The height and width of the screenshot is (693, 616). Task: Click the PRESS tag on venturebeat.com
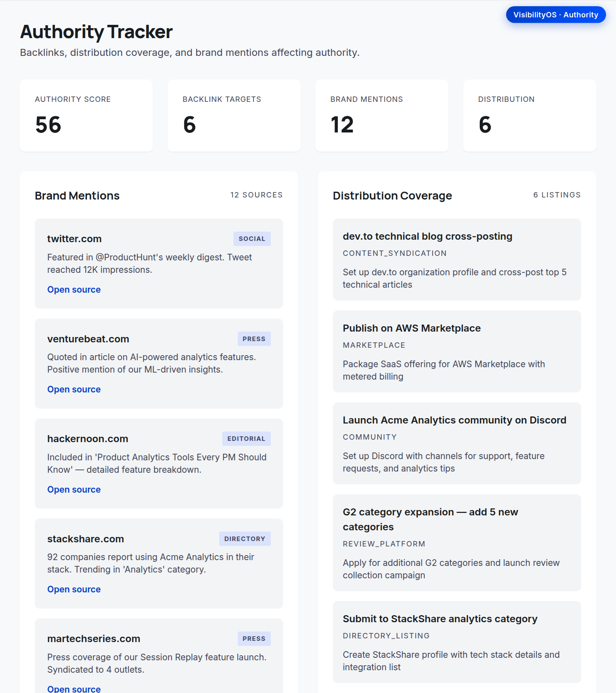click(254, 339)
